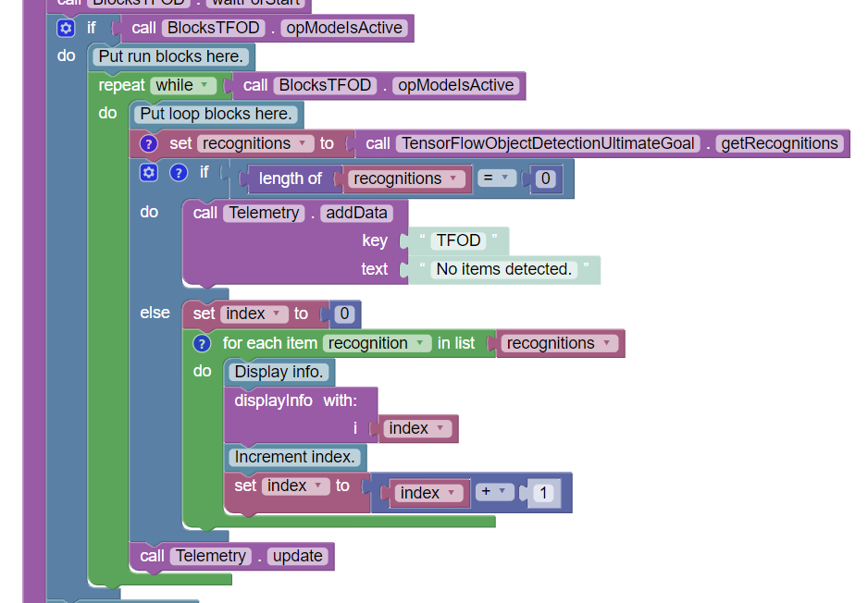The image size is (868, 603).
Task: Select the "Increment index." comment block
Action: [295, 457]
